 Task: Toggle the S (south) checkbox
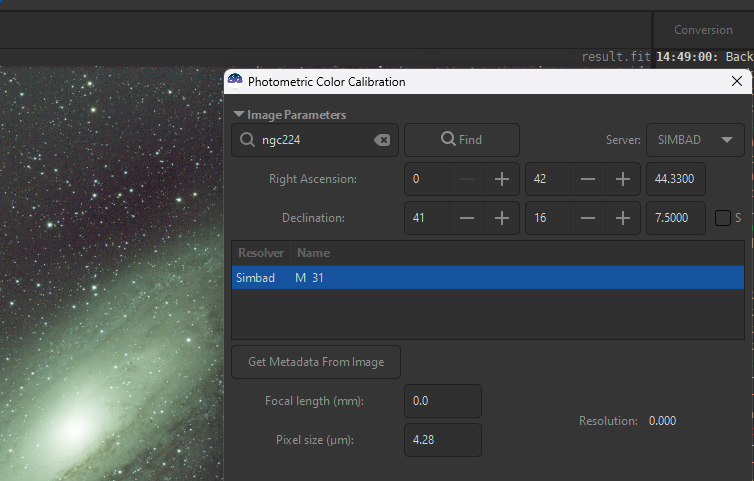pyautogui.click(x=723, y=218)
